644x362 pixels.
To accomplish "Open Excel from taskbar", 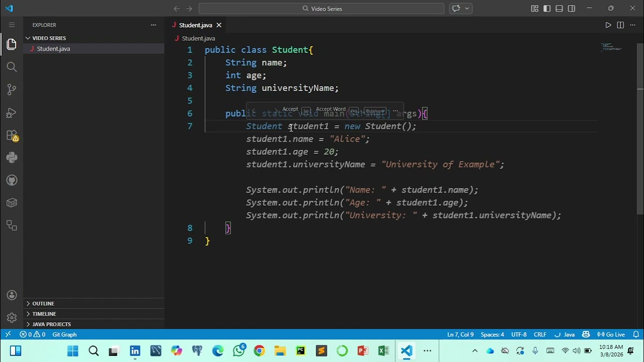I will coord(383,351).
